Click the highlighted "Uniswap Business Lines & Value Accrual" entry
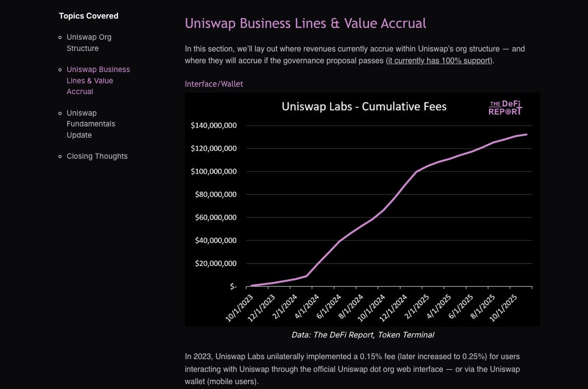 click(98, 80)
